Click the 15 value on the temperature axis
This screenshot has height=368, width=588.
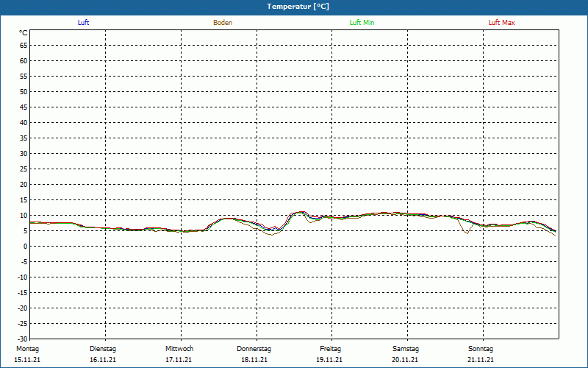[24, 199]
